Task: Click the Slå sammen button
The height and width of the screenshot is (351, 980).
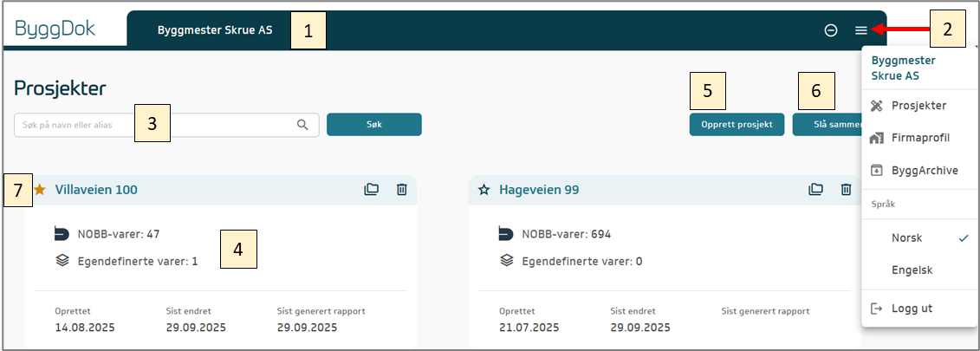Action: pos(827,125)
